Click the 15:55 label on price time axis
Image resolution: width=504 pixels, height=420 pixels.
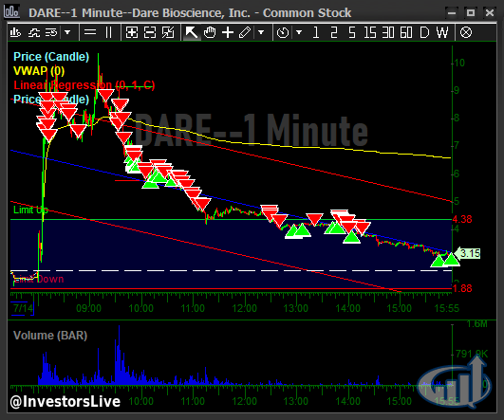pyautogui.click(x=447, y=308)
